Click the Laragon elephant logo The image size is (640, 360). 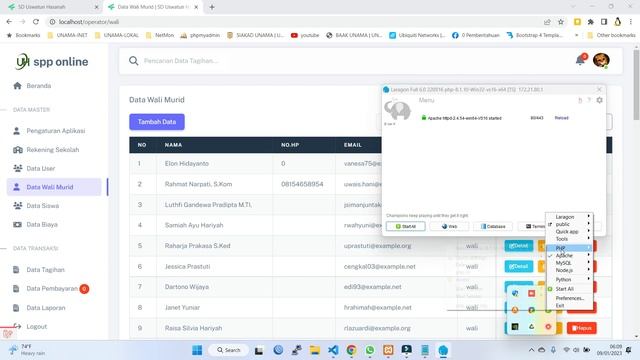(x=397, y=110)
